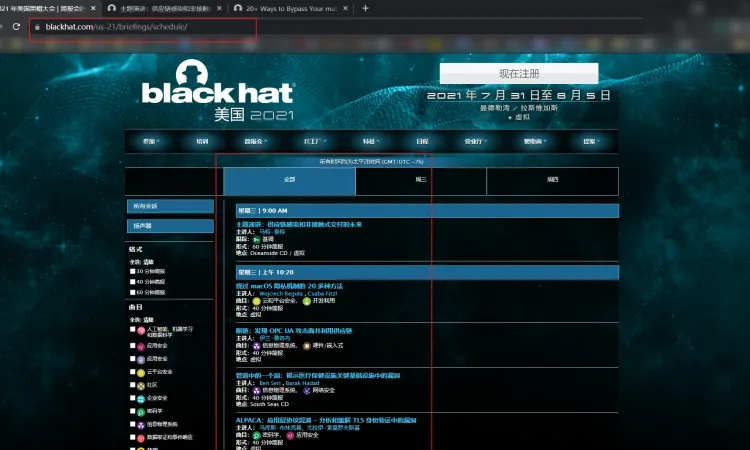
Task: Check the 社区 track checkbox
Action: point(132,384)
